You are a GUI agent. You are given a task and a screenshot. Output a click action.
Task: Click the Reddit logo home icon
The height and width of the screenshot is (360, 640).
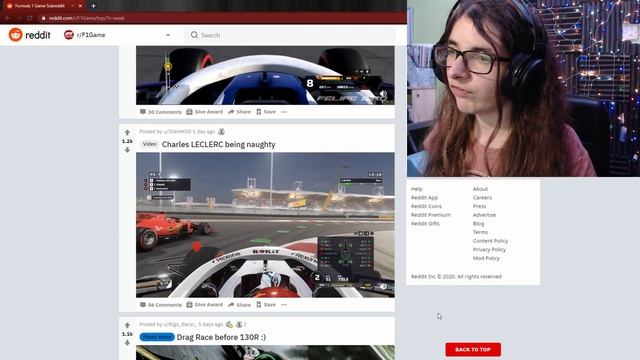16,35
